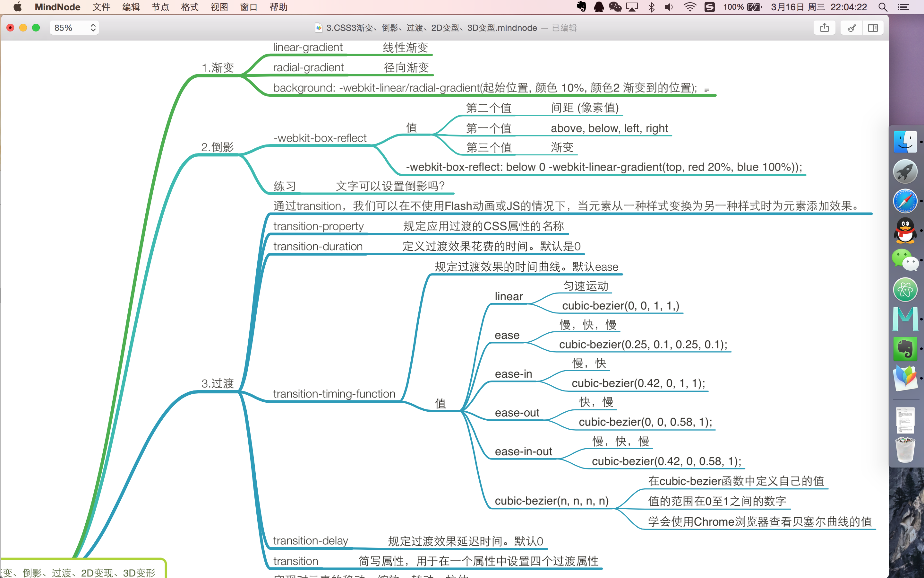Select the cubic-bezier(0.42, 0, 1, 1); node
Screen dimensions: 924x578
point(638,383)
